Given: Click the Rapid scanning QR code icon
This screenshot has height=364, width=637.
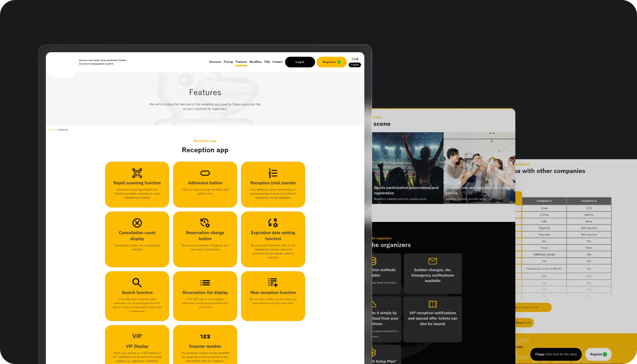Looking at the screenshot, I should click(x=137, y=173).
